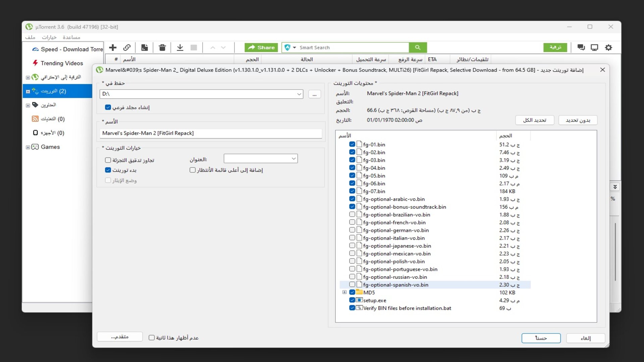Click the Add Torrent plus icon
This screenshot has height=362, width=644.
click(113, 48)
